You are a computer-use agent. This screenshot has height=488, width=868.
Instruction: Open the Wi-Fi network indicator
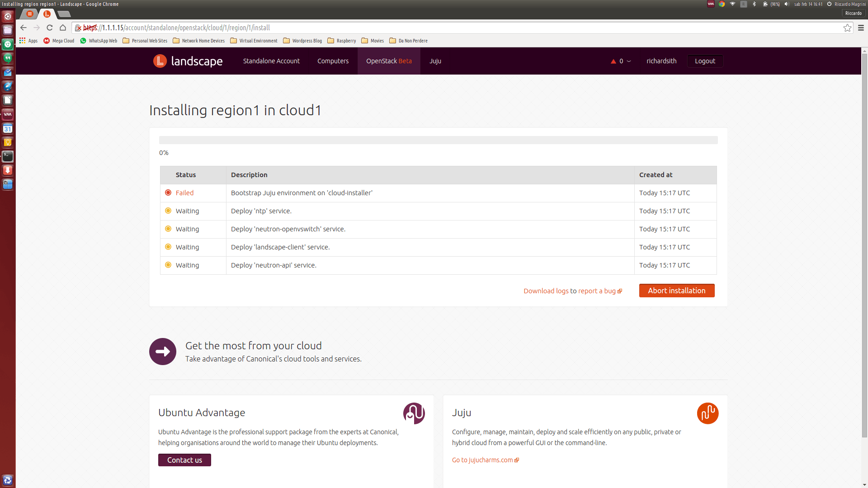click(x=732, y=4)
